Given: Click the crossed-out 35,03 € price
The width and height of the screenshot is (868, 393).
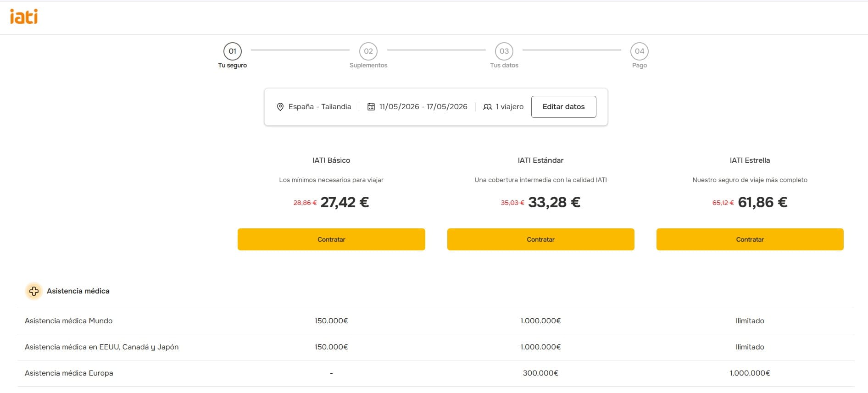Looking at the screenshot, I should [512, 203].
